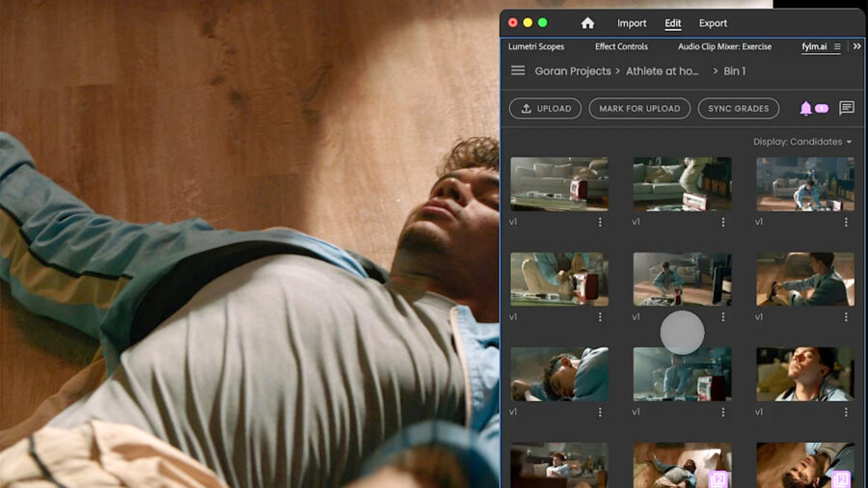Switch to the Import workspace tab
868x488 pixels.
point(632,23)
